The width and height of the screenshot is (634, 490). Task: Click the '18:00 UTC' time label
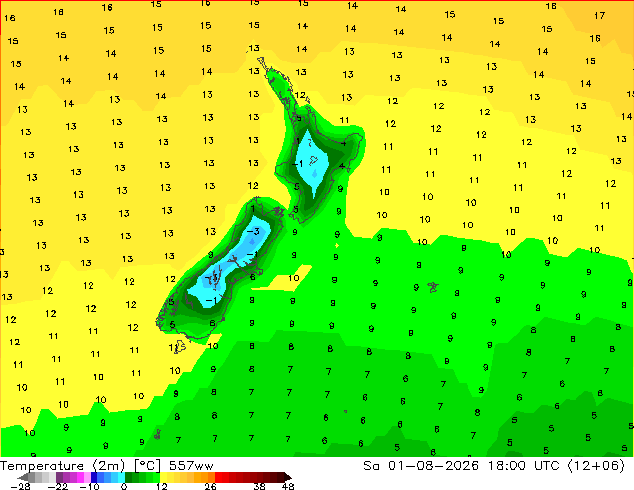point(523,466)
